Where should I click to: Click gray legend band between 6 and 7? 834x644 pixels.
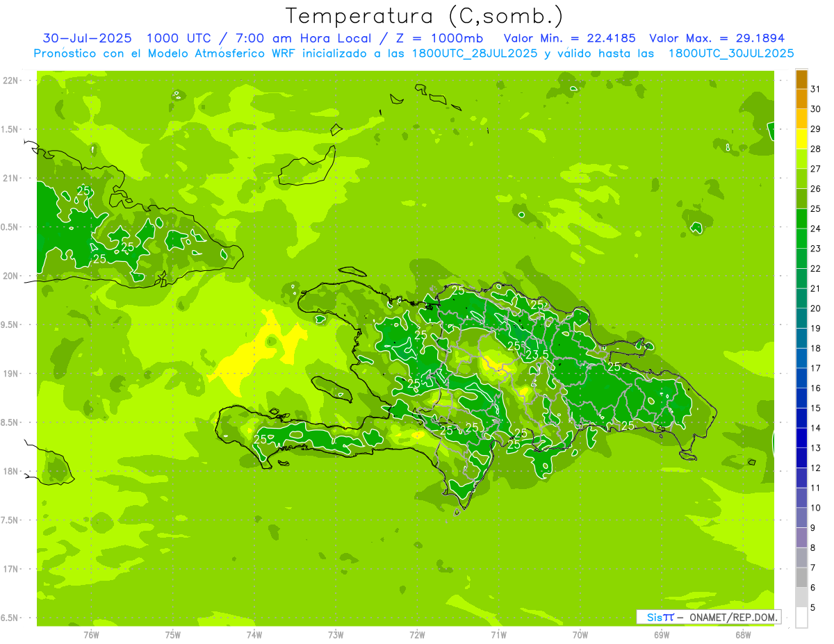[801, 578]
